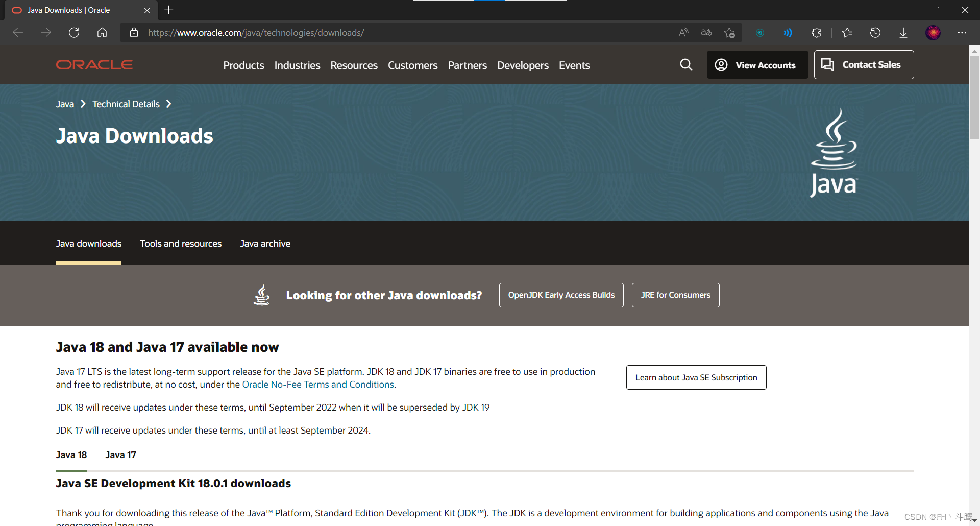Select the Tools and resources tab

pyautogui.click(x=181, y=244)
